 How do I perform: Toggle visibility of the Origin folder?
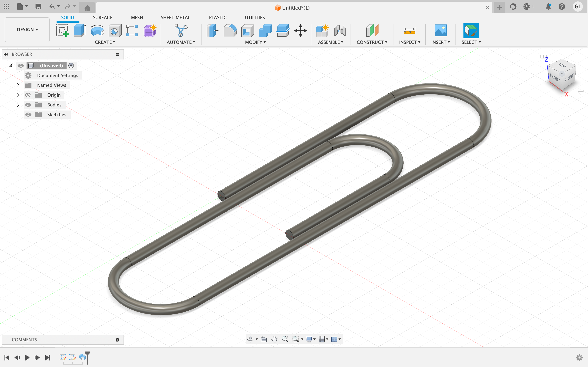[28, 95]
